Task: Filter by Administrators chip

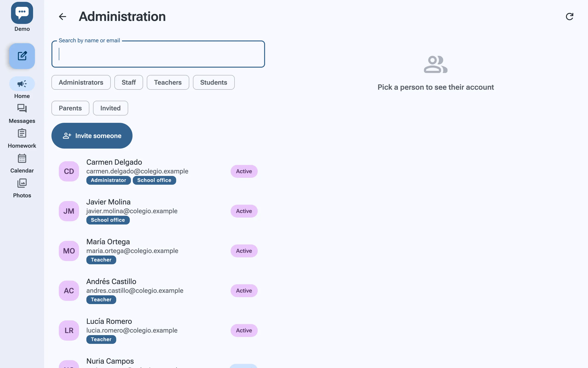Action: click(x=81, y=82)
